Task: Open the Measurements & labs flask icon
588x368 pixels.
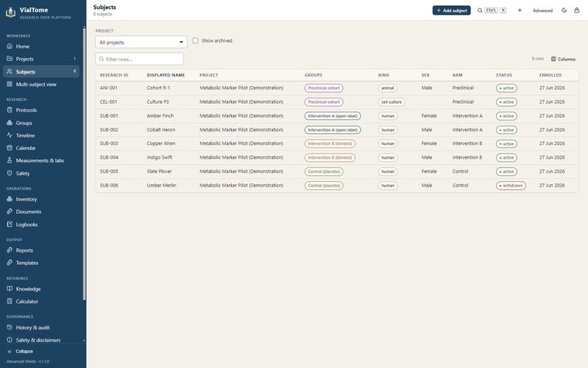Action: pyautogui.click(x=10, y=160)
